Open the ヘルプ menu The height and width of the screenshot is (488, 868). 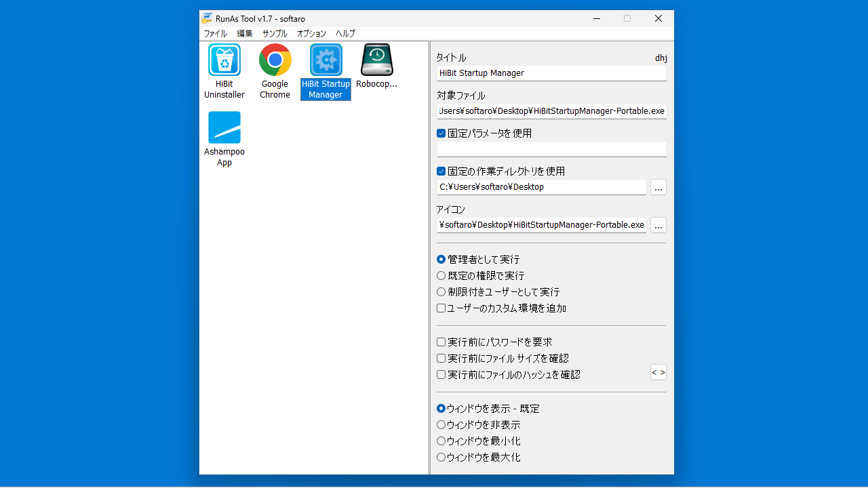pyautogui.click(x=345, y=33)
